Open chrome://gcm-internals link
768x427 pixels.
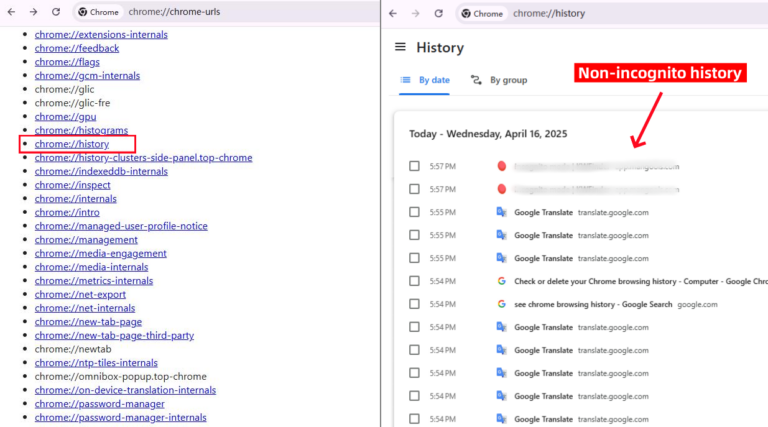click(x=87, y=76)
